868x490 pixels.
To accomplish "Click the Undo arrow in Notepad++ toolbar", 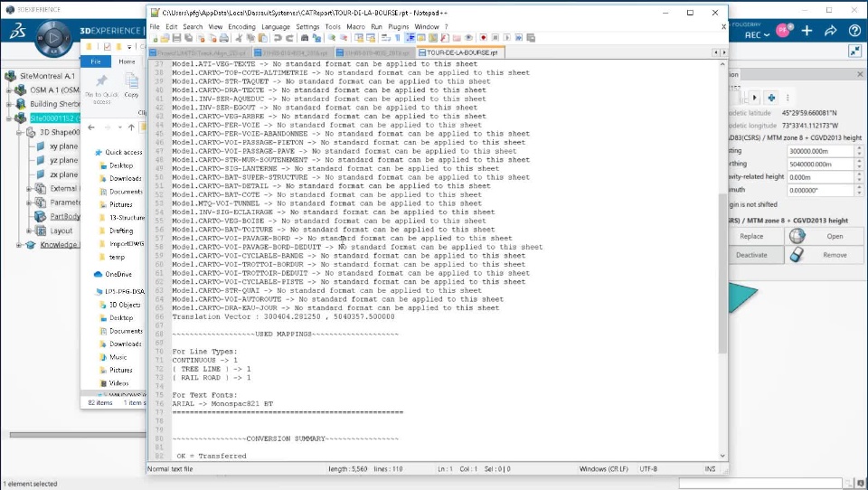I will click(x=278, y=38).
